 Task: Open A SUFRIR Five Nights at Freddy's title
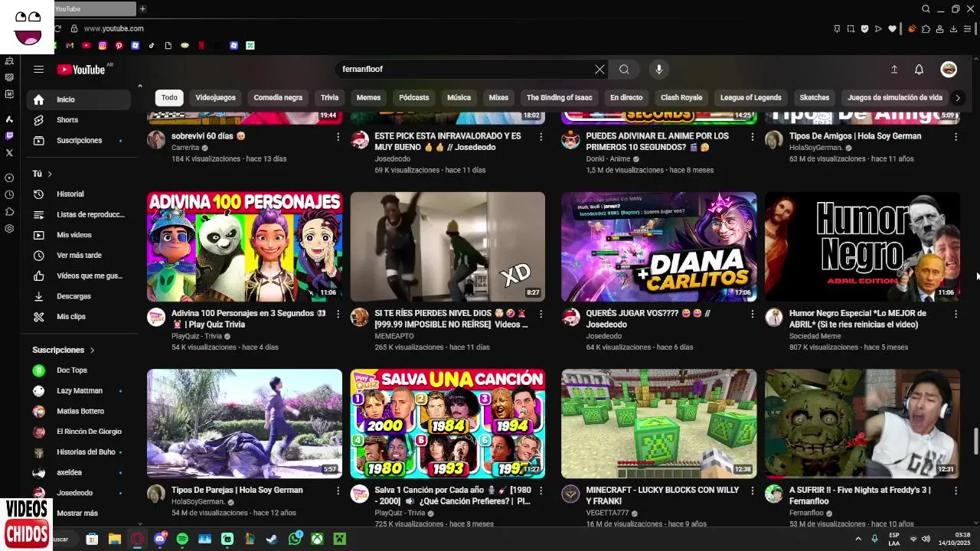click(861, 495)
